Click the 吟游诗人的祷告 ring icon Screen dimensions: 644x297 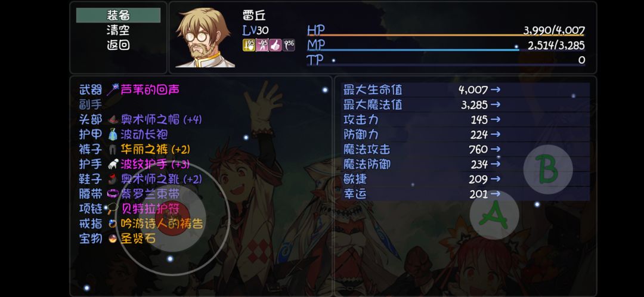(113, 224)
